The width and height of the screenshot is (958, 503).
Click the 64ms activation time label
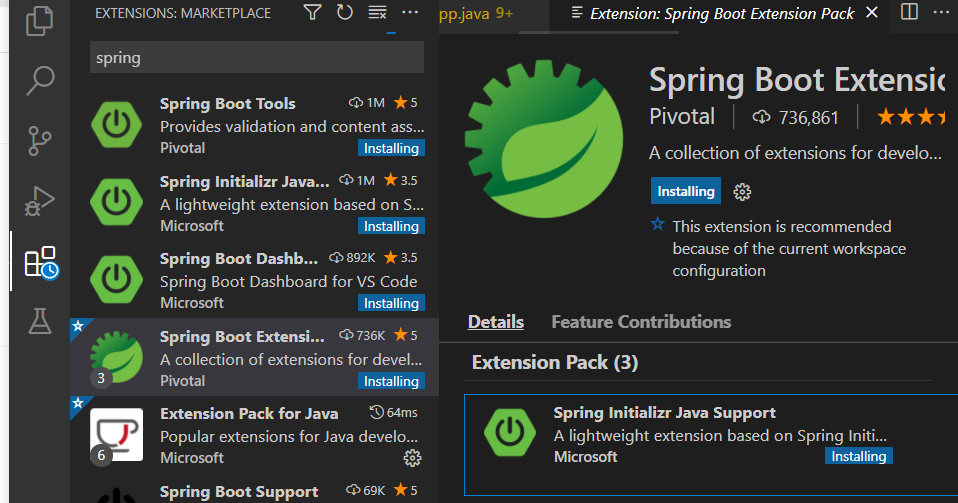tap(393, 413)
